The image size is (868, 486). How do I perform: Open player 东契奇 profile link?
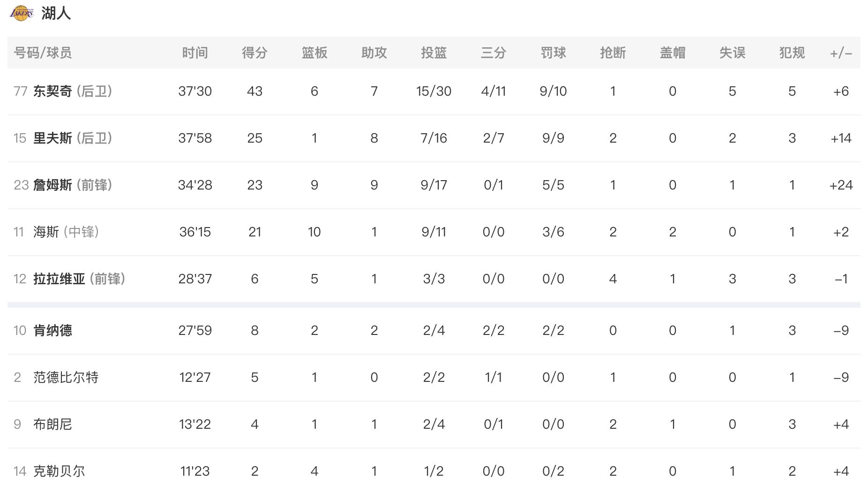click(52, 91)
